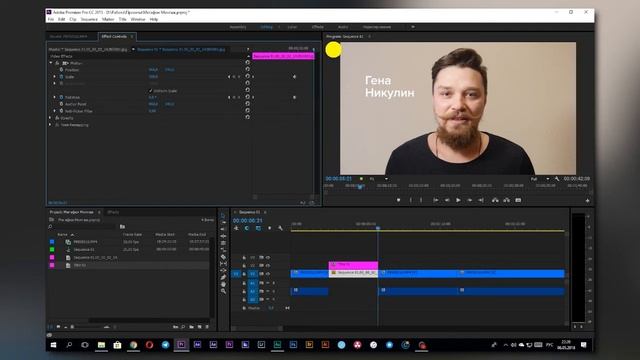The image size is (640, 360).
Task: Open Telegram from the Windows taskbar
Action: [x=165, y=345]
